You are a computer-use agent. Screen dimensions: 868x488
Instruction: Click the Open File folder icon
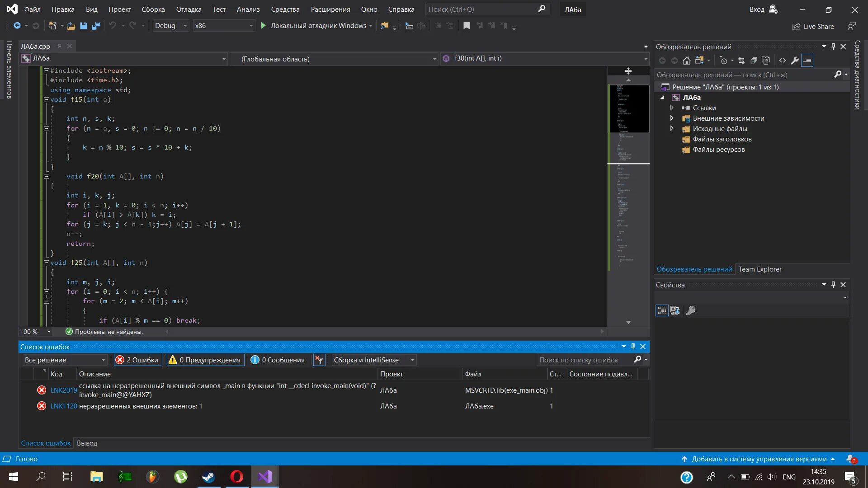click(71, 26)
